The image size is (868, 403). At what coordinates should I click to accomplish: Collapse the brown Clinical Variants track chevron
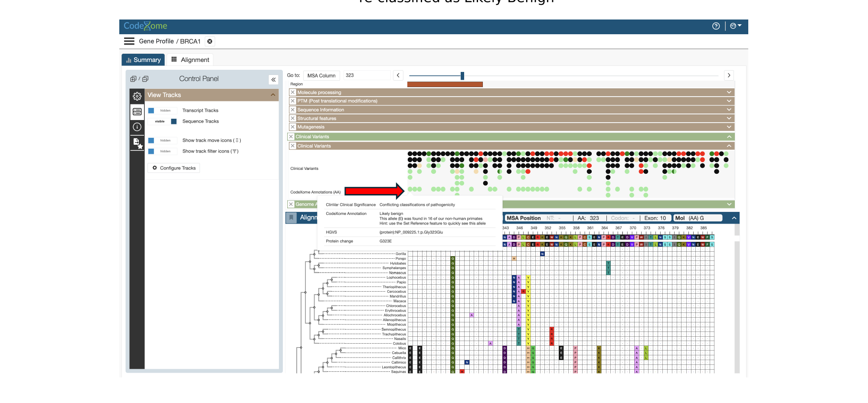(729, 146)
